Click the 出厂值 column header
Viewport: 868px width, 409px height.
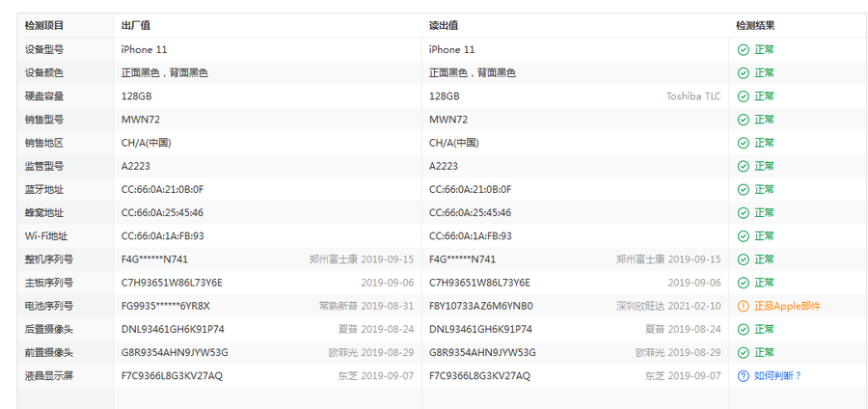coord(136,25)
